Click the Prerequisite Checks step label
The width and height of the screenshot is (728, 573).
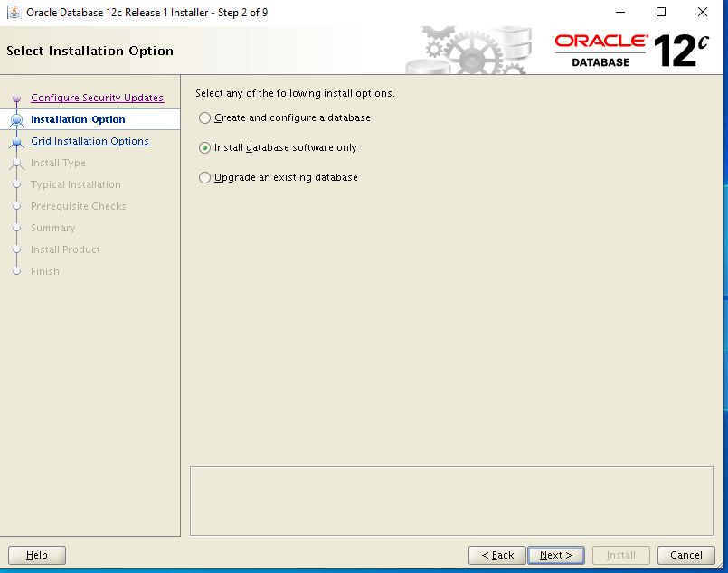[x=79, y=206]
